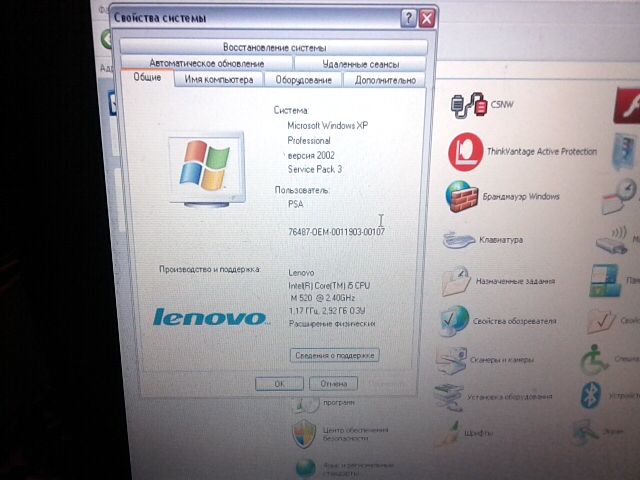Click the Клавиатура label
Viewport: 640px width, 480px height.
click(501, 240)
